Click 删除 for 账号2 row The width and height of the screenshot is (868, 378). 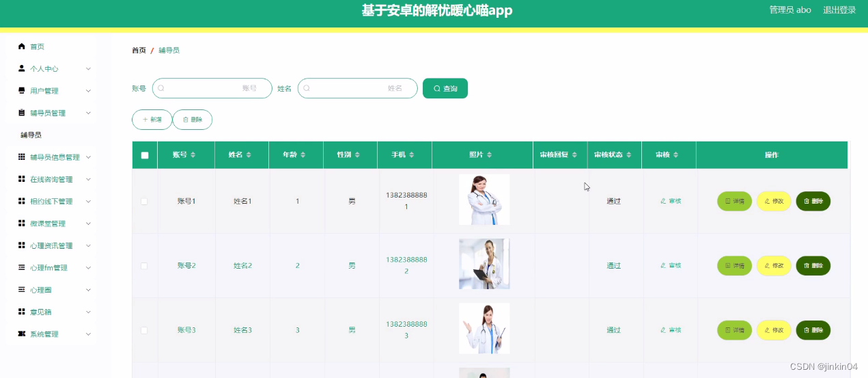tap(813, 266)
